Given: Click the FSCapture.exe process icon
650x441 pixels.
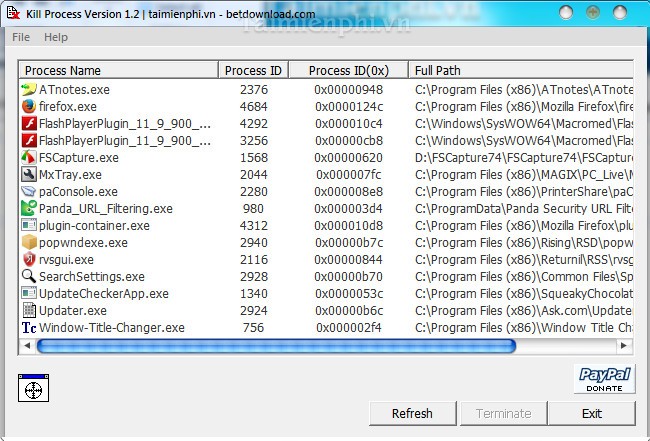Looking at the screenshot, I should [29, 158].
